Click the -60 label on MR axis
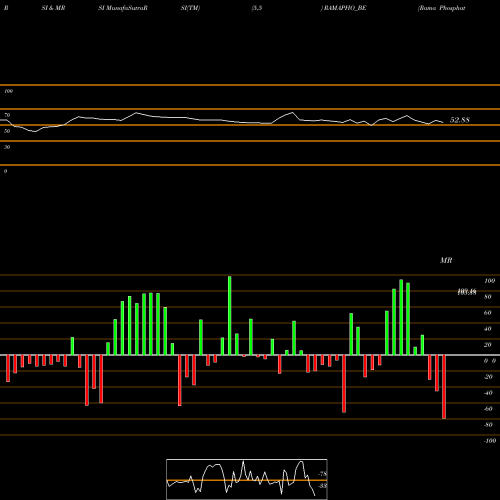500x500 pixels. 488,409
